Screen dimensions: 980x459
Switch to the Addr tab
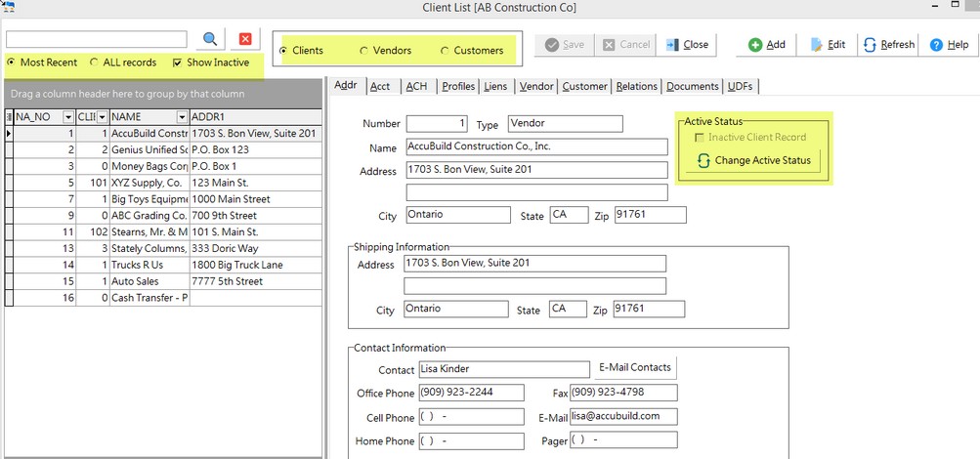click(x=346, y=86)
